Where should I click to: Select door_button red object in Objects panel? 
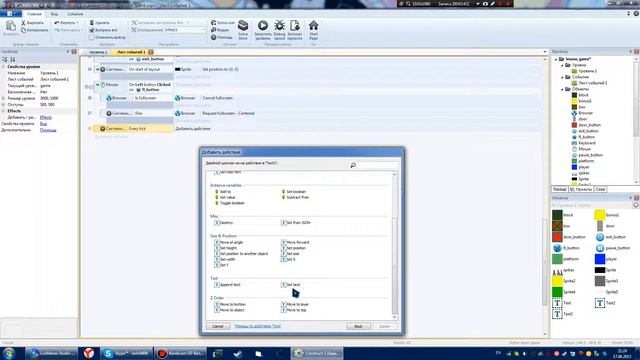tap(569, 237)
